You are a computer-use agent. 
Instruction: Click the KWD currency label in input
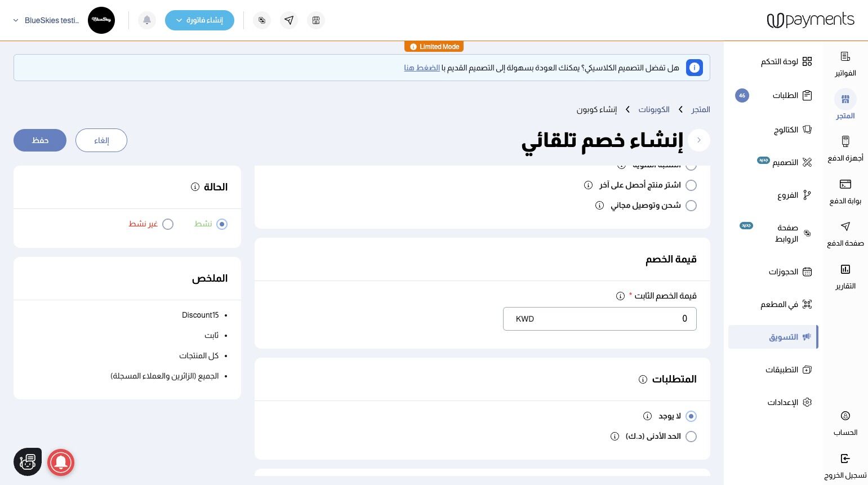525,319
